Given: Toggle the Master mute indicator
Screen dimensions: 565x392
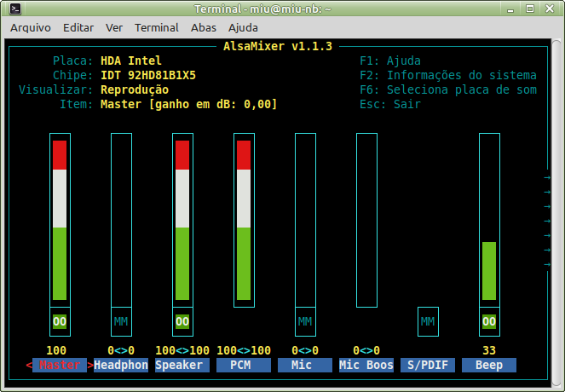Looking at the screenshot, I should tap(60, 321).
